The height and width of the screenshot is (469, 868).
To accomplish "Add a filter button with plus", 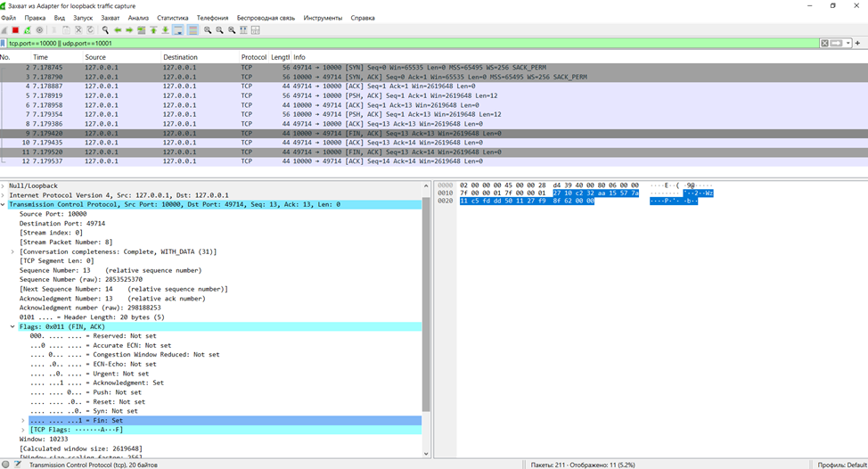I will click(858, 43).
